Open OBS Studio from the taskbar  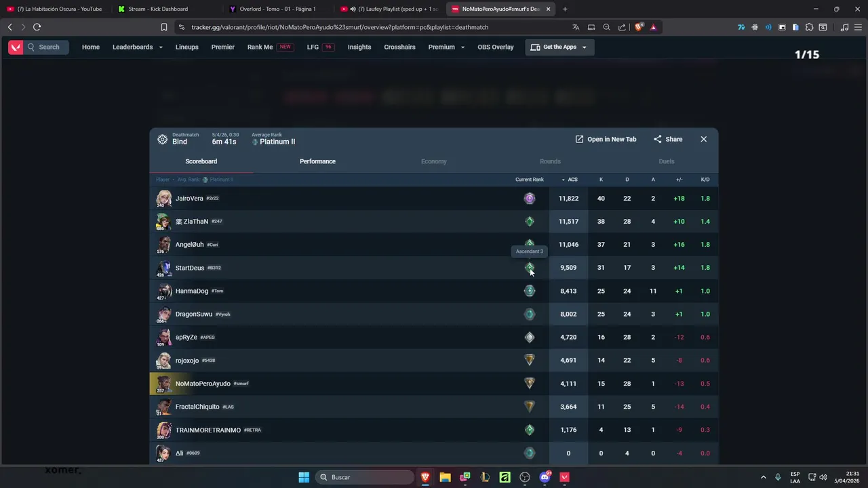pos(525,477)
